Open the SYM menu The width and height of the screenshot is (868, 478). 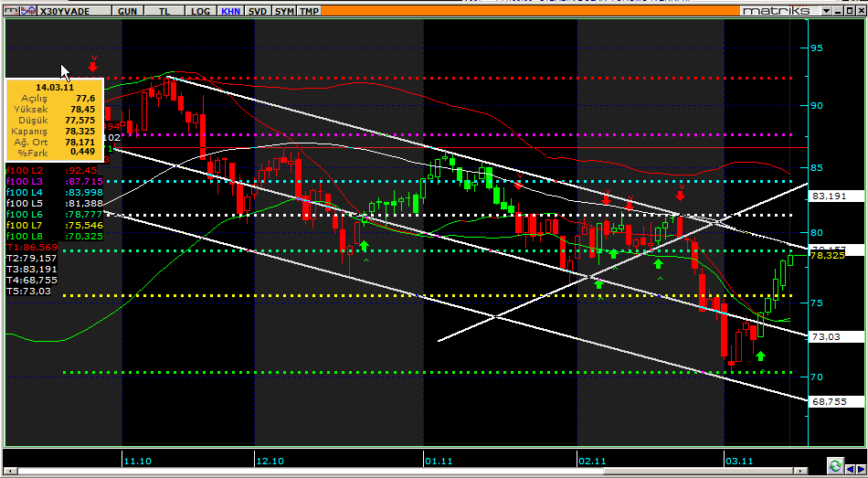pos(284,11)
